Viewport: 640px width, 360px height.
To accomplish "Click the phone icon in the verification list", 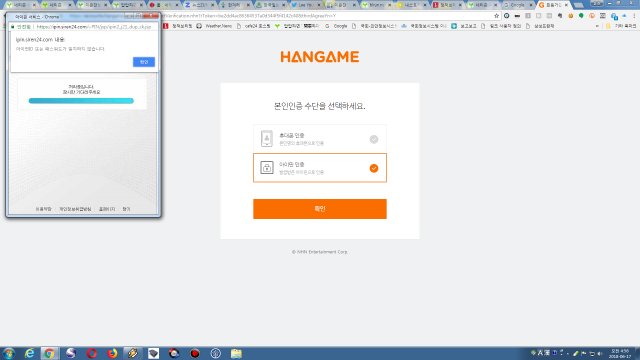I will click(267, 138).
